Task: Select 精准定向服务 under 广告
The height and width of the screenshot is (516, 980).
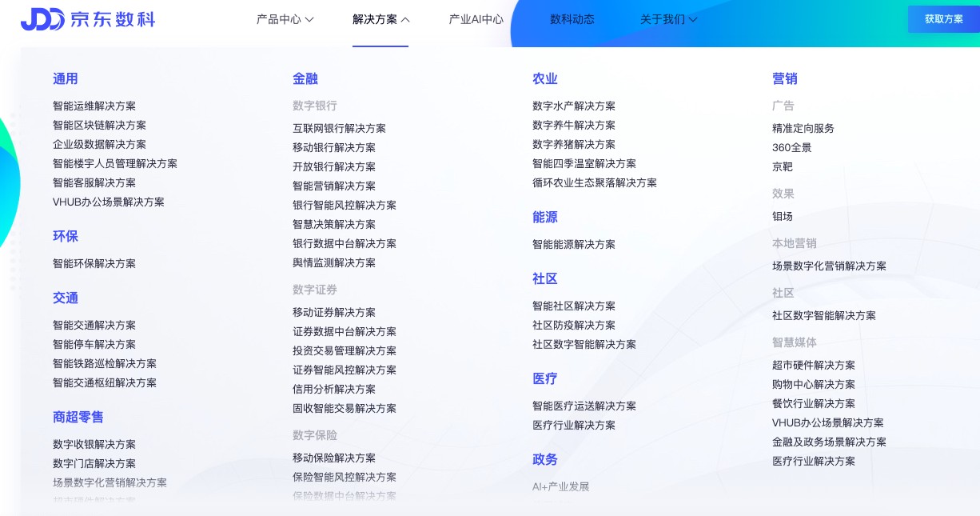Action: pyautogui.click(x=803, y=128)
